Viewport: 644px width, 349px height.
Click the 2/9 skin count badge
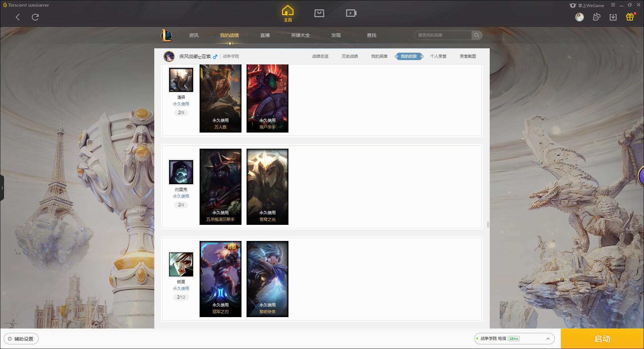(x=181, y=113)
